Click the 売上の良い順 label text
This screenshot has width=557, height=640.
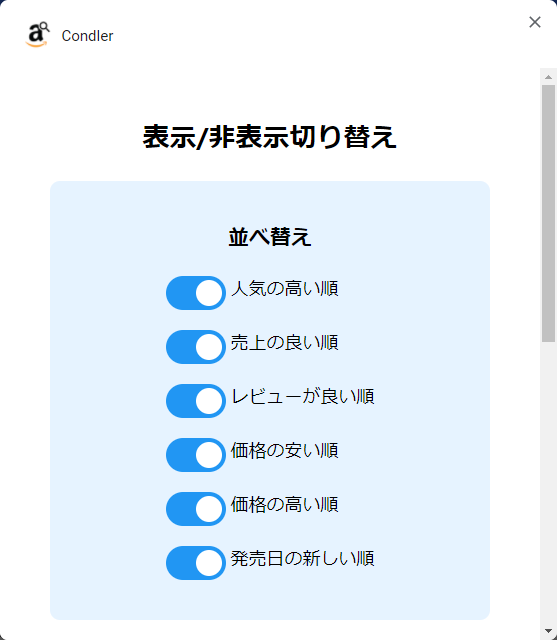click(x=284, y=342)
